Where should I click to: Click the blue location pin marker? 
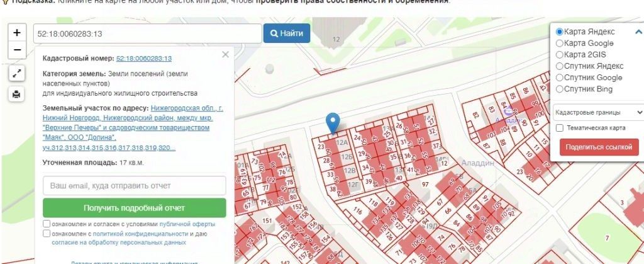[333, 123]
